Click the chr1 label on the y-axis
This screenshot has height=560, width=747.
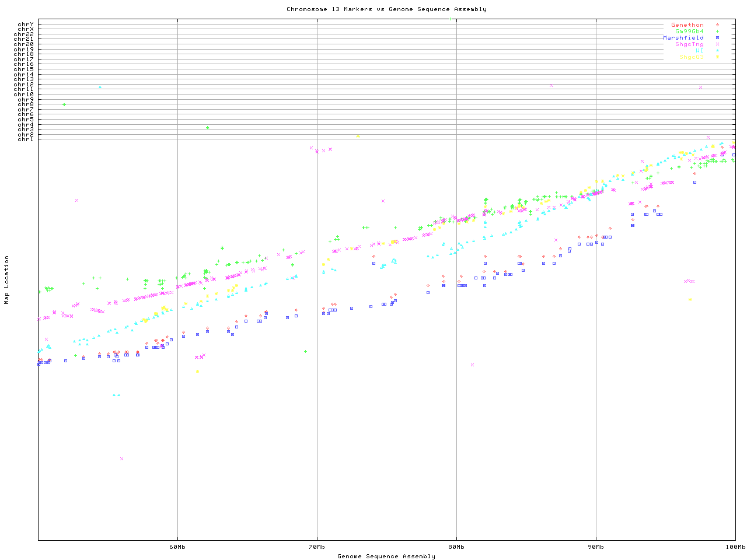[26, 139]
